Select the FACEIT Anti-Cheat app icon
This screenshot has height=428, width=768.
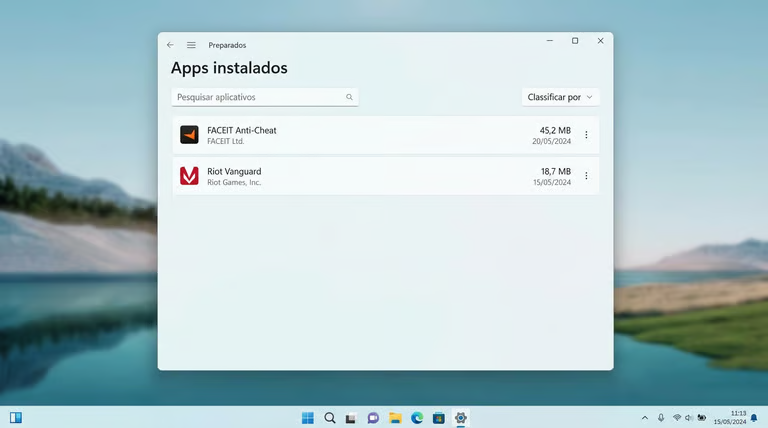(189, 135)
